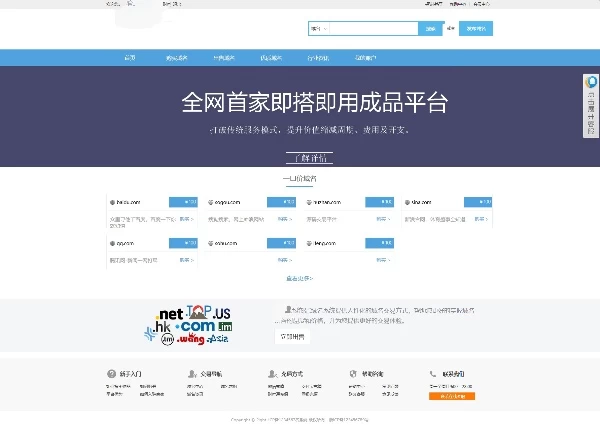Focus the domain search input field
The image size is (600, 426).
point(374,29)
